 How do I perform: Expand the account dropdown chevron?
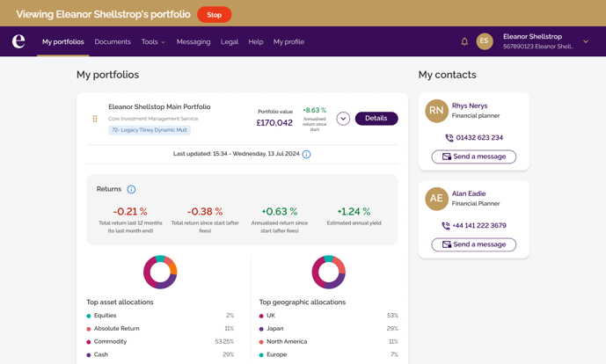click(586, 41)
